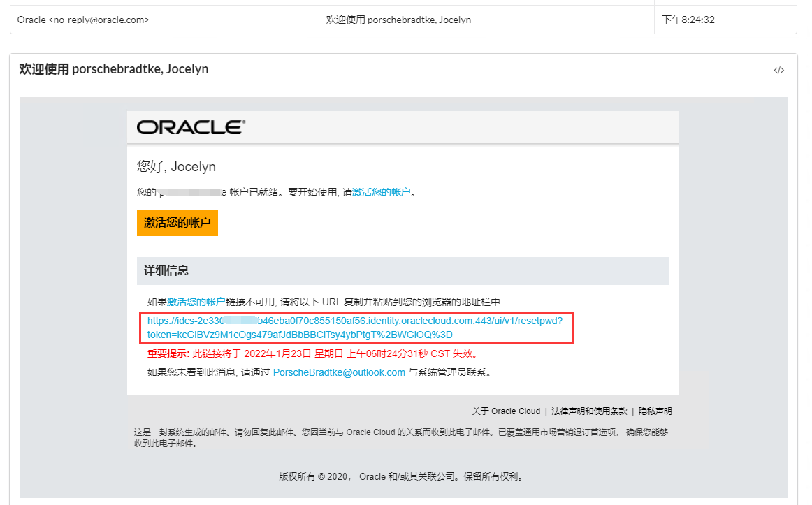This screenshot has width=812, height=505.
Task: Select sender Oracle <no-reply@oracle.com> in list row
Action: [83, 20]
